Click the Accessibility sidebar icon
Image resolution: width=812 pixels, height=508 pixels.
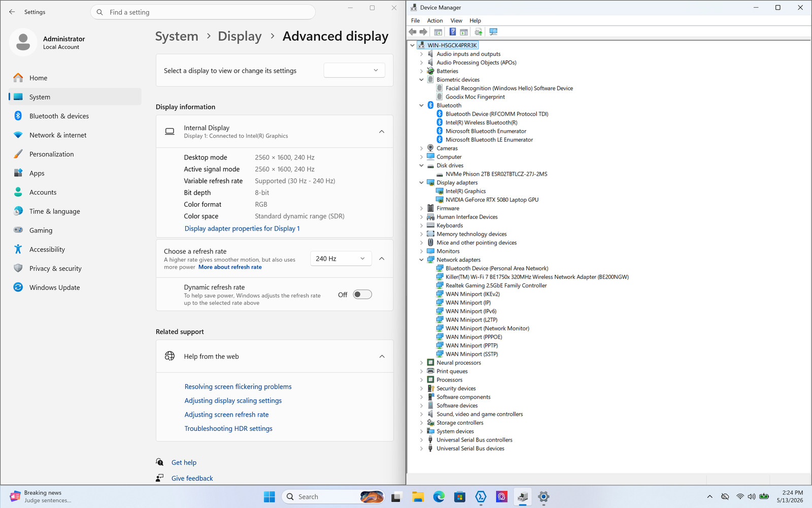(x=18, y=249)
